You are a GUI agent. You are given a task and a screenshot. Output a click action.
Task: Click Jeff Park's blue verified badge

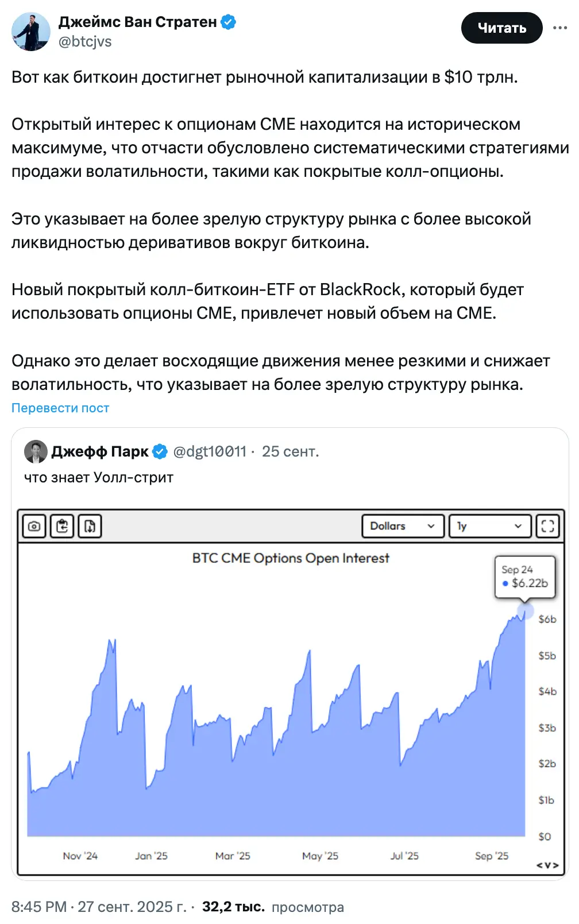pos(160,452)
